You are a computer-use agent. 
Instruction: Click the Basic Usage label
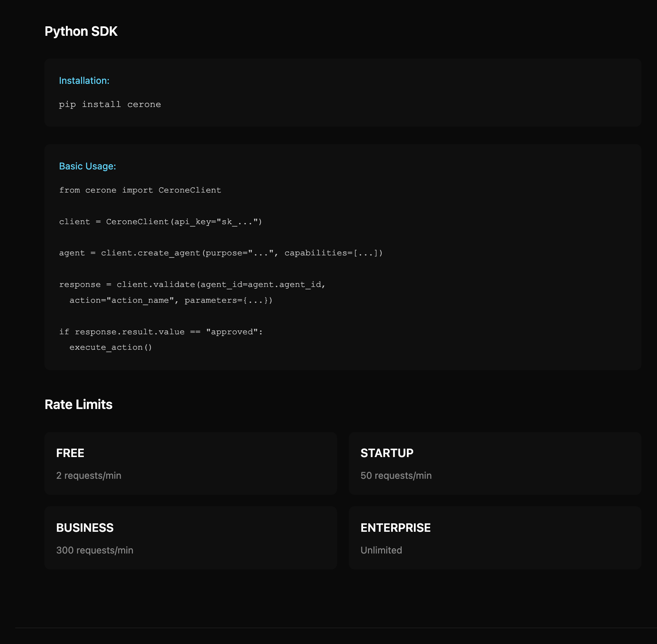point(87,166)
